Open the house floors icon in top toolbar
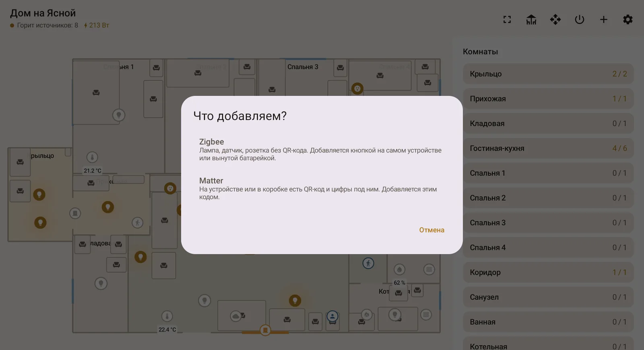The height and width of the screenshot is (350, 644). (x=531, y=19)
